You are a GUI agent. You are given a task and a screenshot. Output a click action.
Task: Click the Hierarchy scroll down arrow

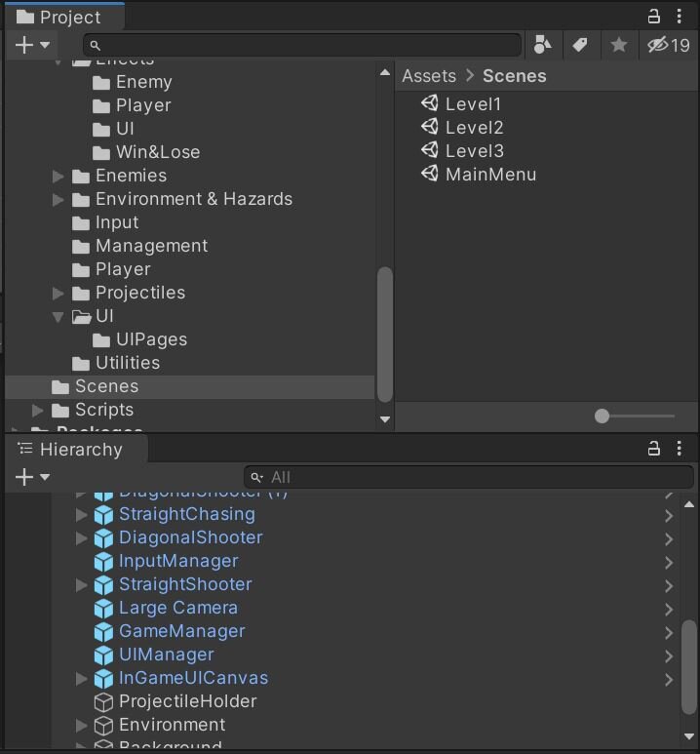coord(689,736)
